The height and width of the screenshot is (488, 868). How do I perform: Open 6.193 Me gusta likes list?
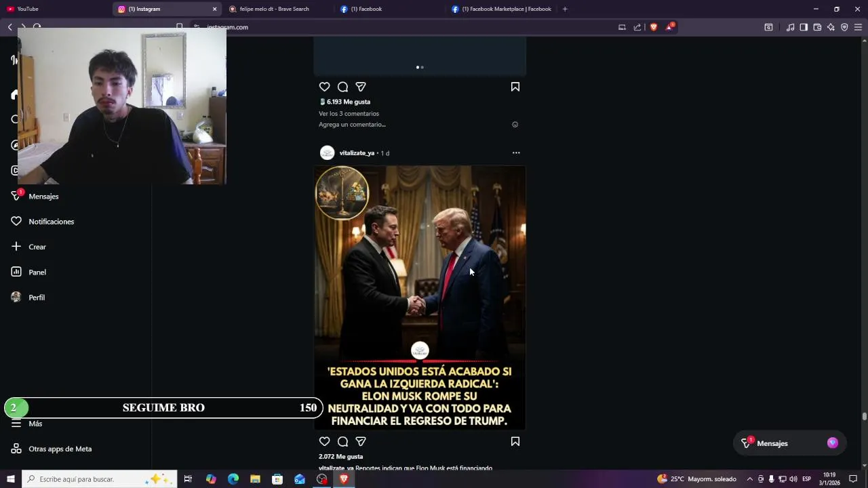[348, 102]
